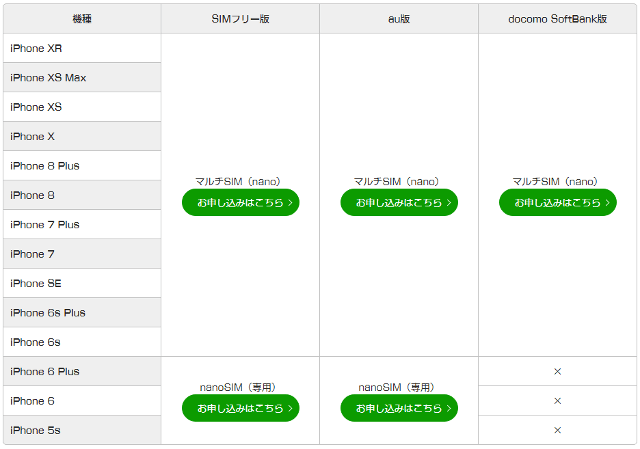Click the マルチSIM (nano) label in au版 column

[396, 181]
